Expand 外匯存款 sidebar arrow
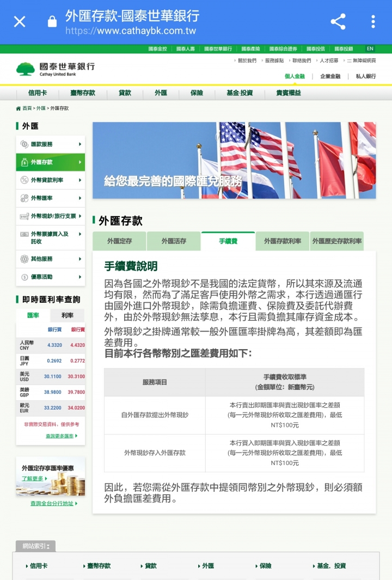Image resolution: width=392 pixels, height=580 pixels. click(80, 162)
